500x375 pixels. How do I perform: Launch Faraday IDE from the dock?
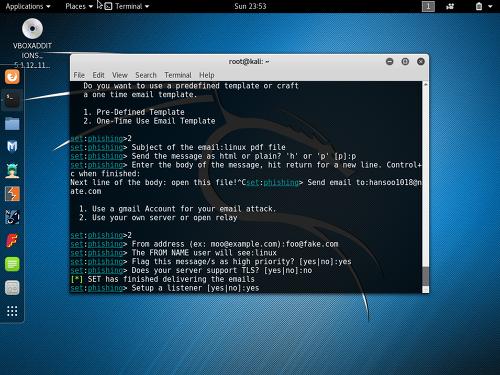tap(12, 241)
